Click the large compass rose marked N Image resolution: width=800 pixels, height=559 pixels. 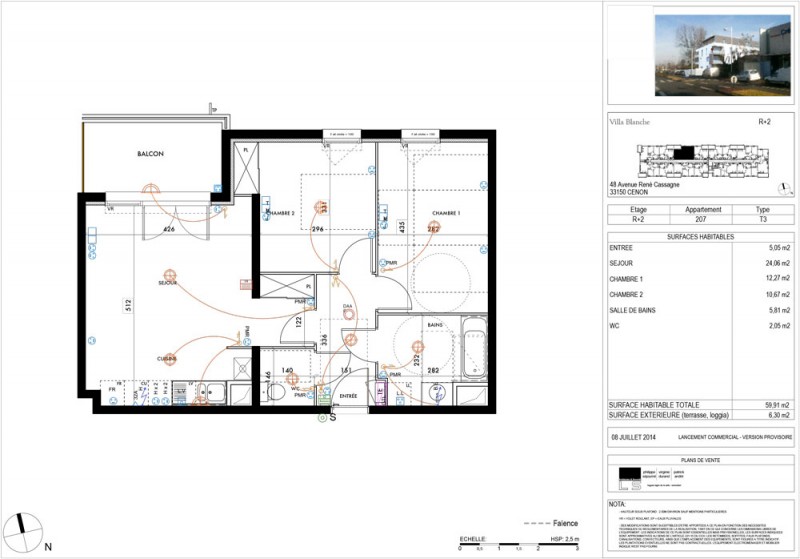tap(22, 532)
